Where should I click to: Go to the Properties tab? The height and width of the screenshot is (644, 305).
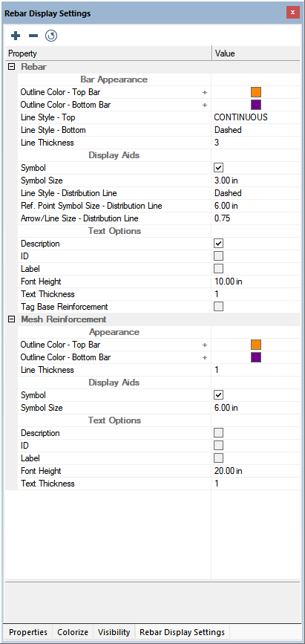click(x=28, y=632)
